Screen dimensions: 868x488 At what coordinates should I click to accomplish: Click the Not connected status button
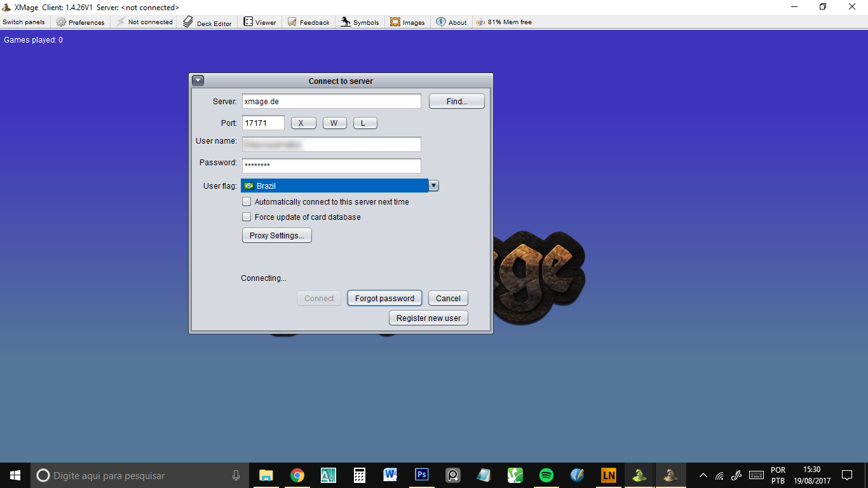pos(144,22)
